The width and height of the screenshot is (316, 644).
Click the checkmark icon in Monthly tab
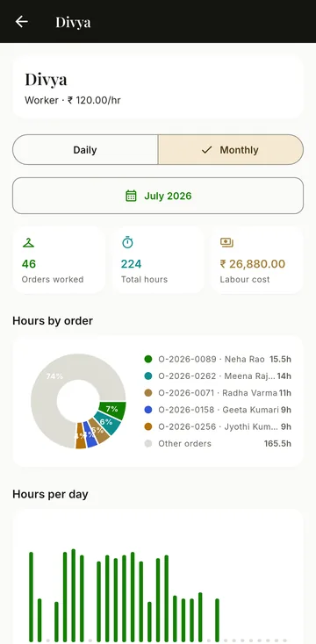206,150
